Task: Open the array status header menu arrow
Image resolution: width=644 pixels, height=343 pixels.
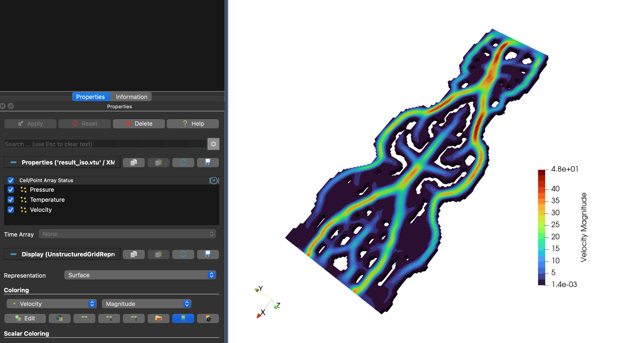Action: coord(214,180)
